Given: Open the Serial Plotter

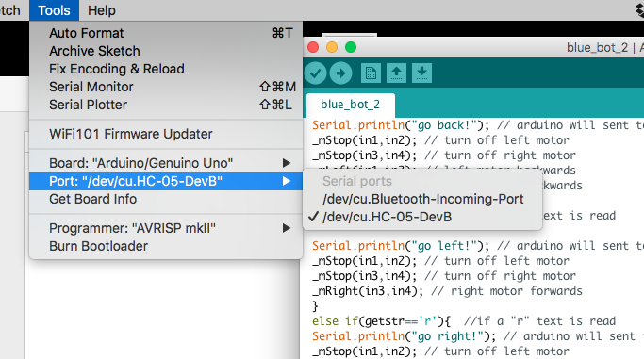Looking at the screenshot, I should 166,105.
